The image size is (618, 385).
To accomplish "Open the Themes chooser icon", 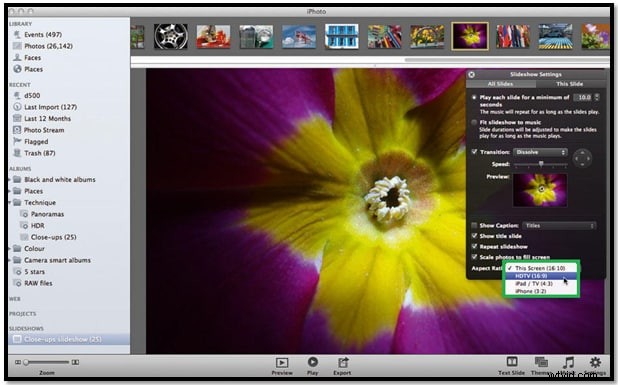I will coord(541,361).
